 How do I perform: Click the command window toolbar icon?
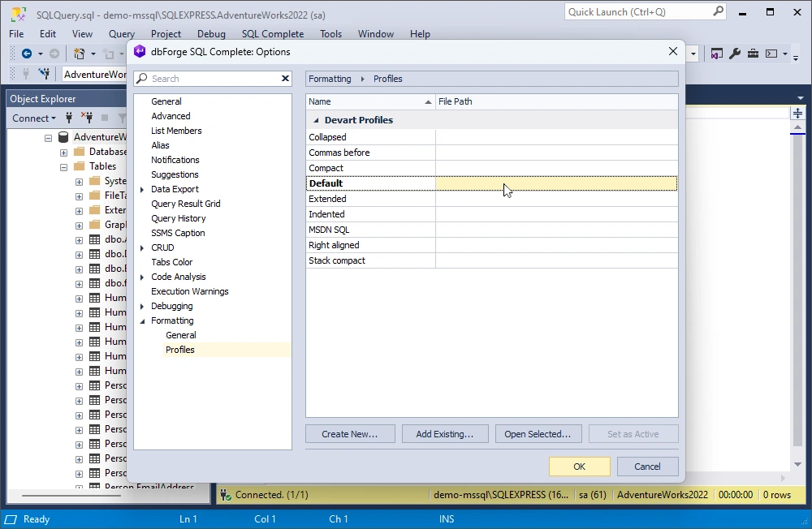pos(771,54)
